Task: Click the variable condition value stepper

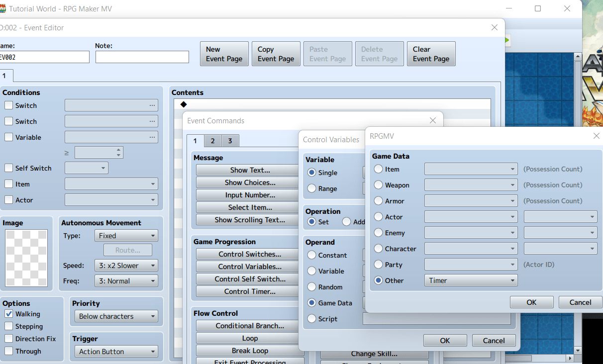Action: pyautogui.click(x=118, y=152)
